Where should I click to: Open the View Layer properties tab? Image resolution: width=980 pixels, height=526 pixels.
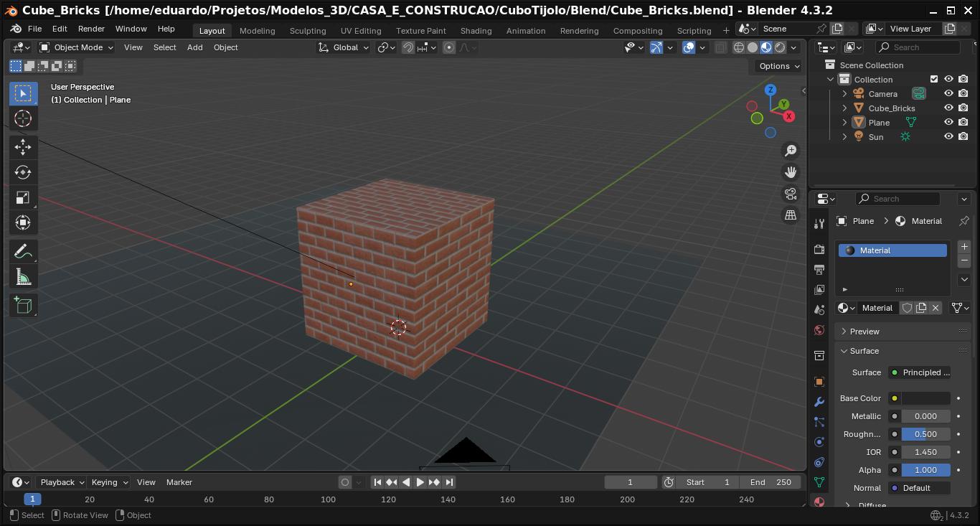(819, 289)
